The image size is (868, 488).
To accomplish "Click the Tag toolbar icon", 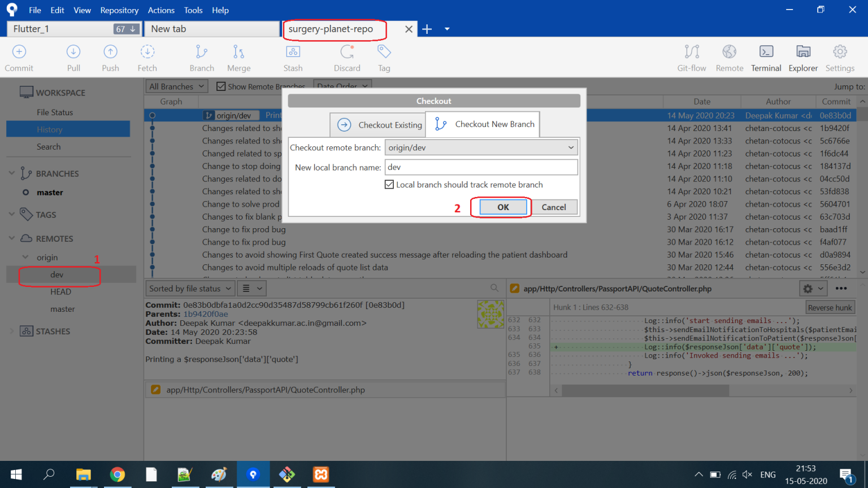I will [384, 58].
